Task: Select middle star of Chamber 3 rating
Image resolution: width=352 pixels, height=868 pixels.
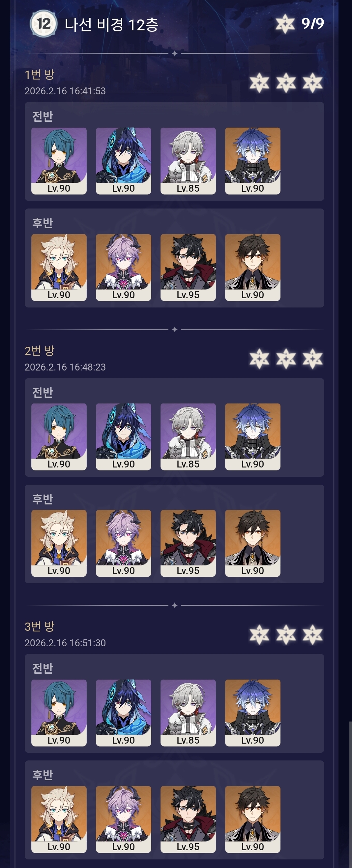Action: 286,634
